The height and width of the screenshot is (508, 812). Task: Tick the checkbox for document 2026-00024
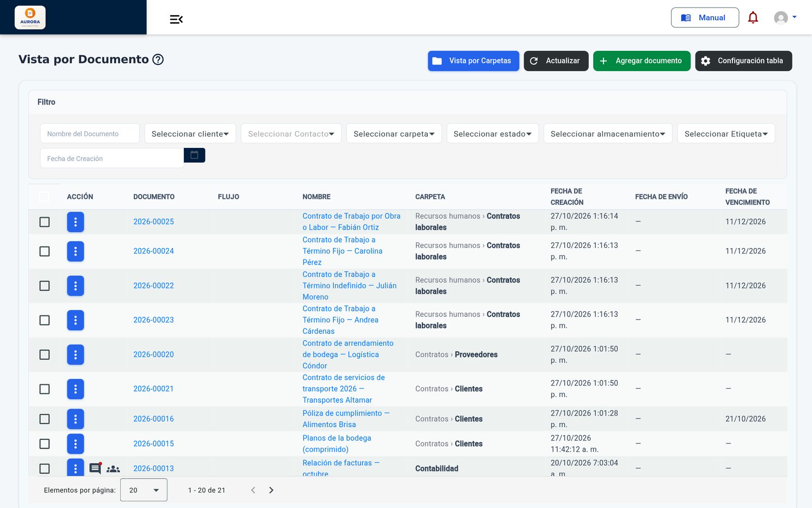click(x=45, y=251)
